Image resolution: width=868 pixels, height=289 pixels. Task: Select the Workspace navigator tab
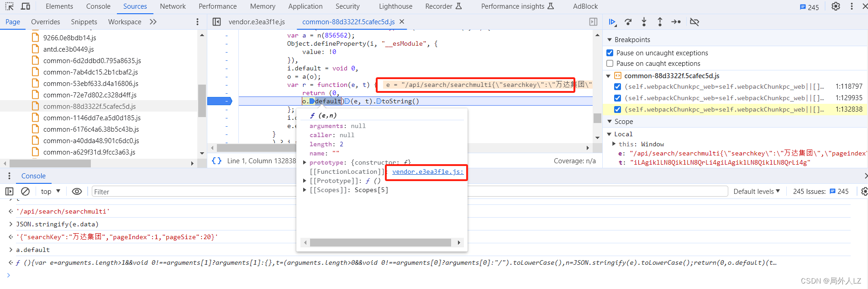[125, 21]
